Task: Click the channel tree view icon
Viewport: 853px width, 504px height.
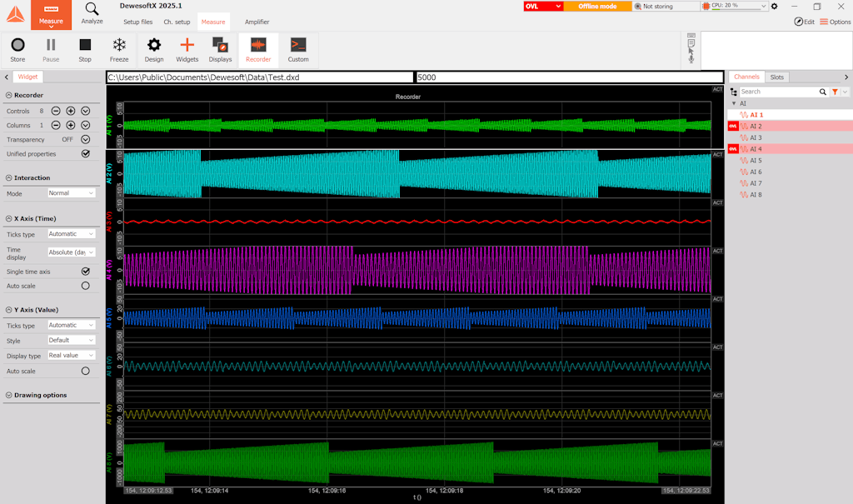Action: [734, 92]
